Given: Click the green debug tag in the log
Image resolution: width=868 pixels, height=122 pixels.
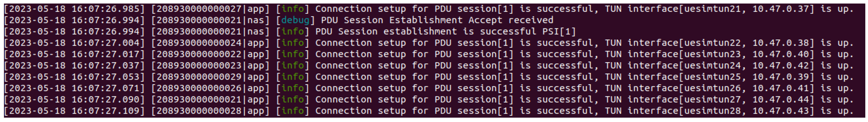Looking at the screenshot, I should pos(295,20).
